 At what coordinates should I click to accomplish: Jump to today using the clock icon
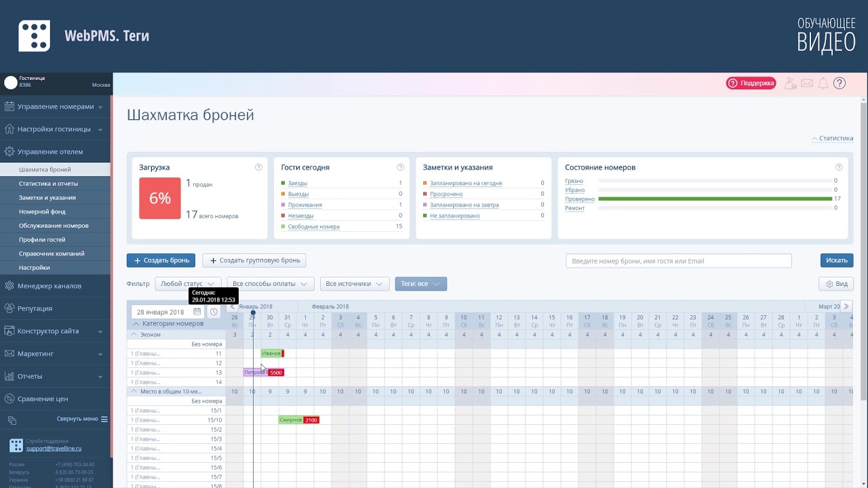point(214,312)
